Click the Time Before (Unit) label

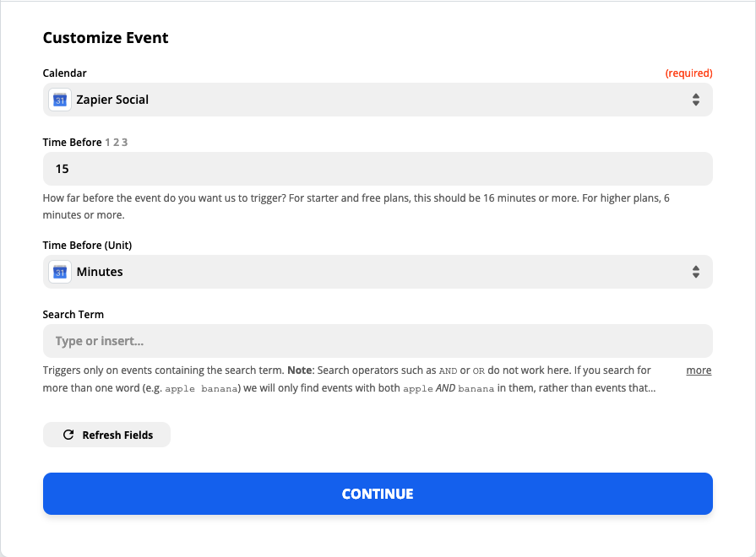[87, 246]
